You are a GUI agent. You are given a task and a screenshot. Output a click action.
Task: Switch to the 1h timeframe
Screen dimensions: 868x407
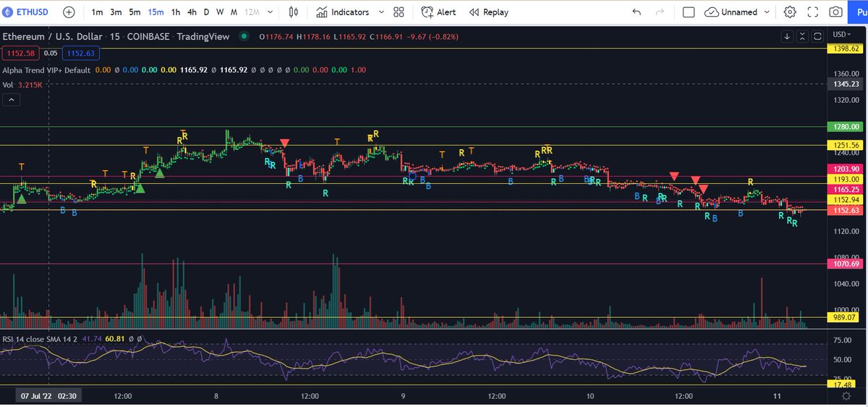(176, 12)
